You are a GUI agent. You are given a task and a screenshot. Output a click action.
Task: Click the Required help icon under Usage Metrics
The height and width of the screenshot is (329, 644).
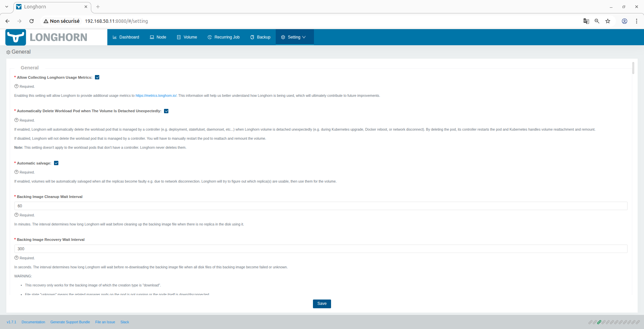[16, 86]
